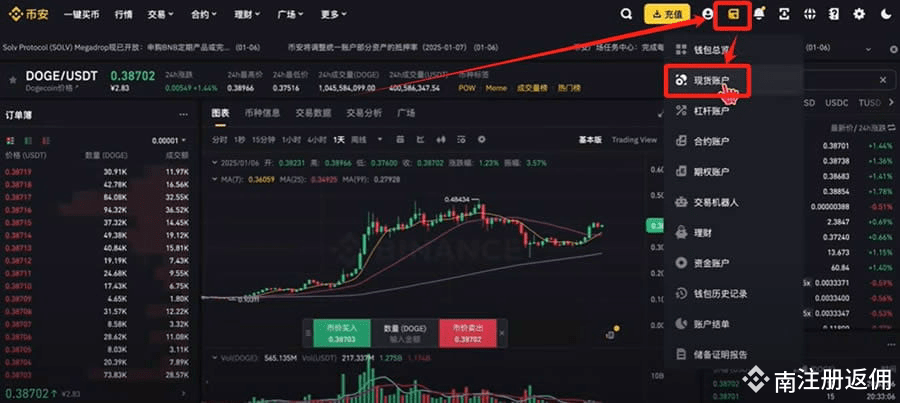Viewport: 900px width, 403px height.
Task: Click the 市价买入 green button
Action: (x=342, y=334)
